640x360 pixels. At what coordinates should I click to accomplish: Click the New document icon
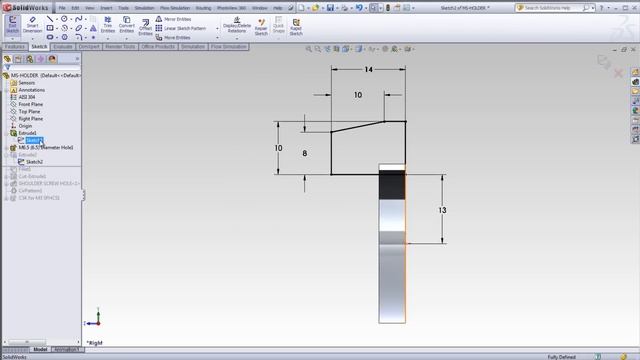(302, 8)
